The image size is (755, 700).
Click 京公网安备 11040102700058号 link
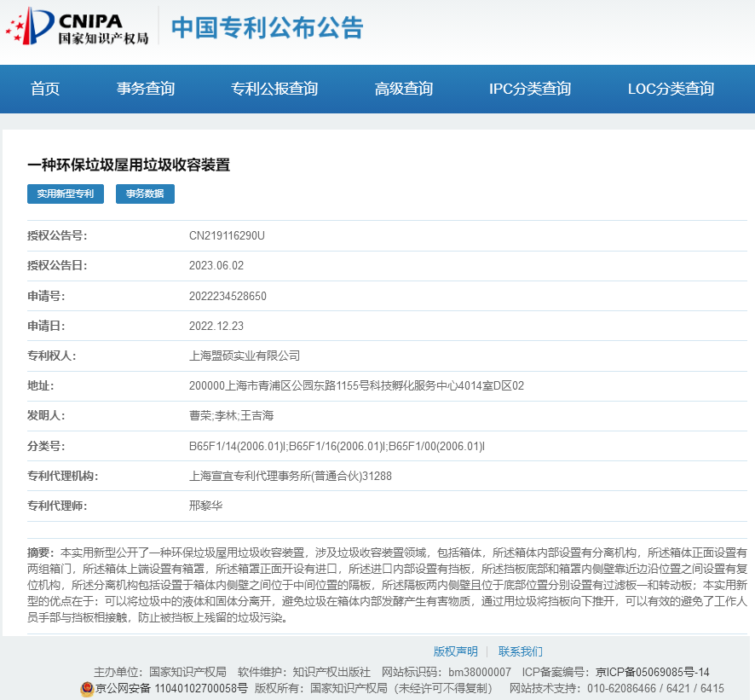tap(171, 688)
